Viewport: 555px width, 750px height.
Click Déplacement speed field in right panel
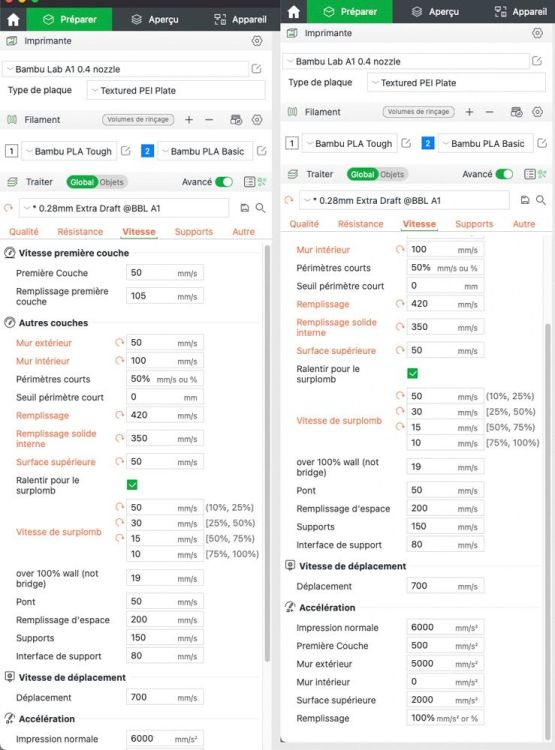[x=445, y=586]
